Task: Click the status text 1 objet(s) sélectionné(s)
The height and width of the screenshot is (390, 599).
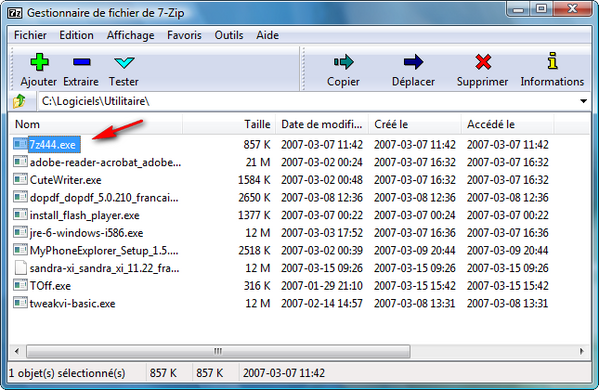Action: [67, 373]
